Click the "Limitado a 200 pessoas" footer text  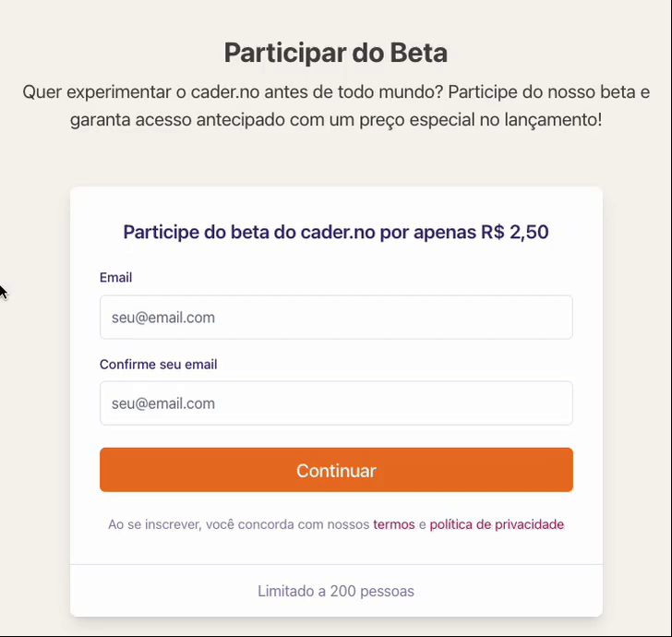[336, 591]
